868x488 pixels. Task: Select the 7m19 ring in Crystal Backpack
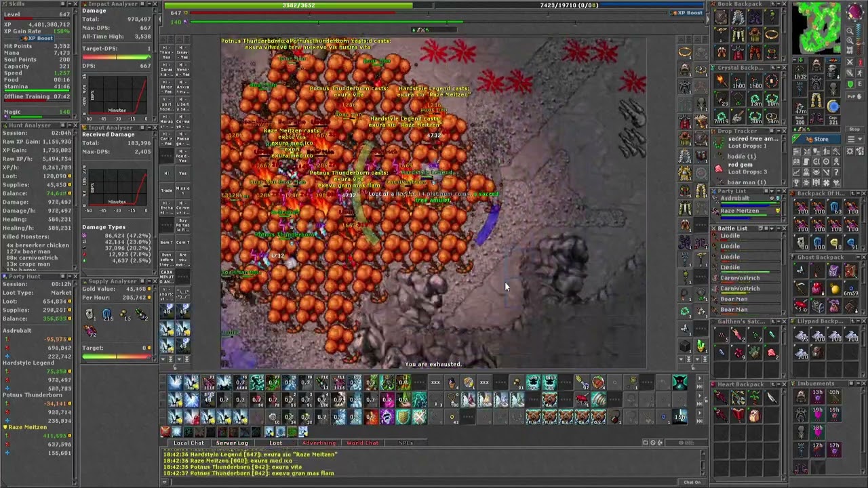pyautogui.click(x=721, y=116)
